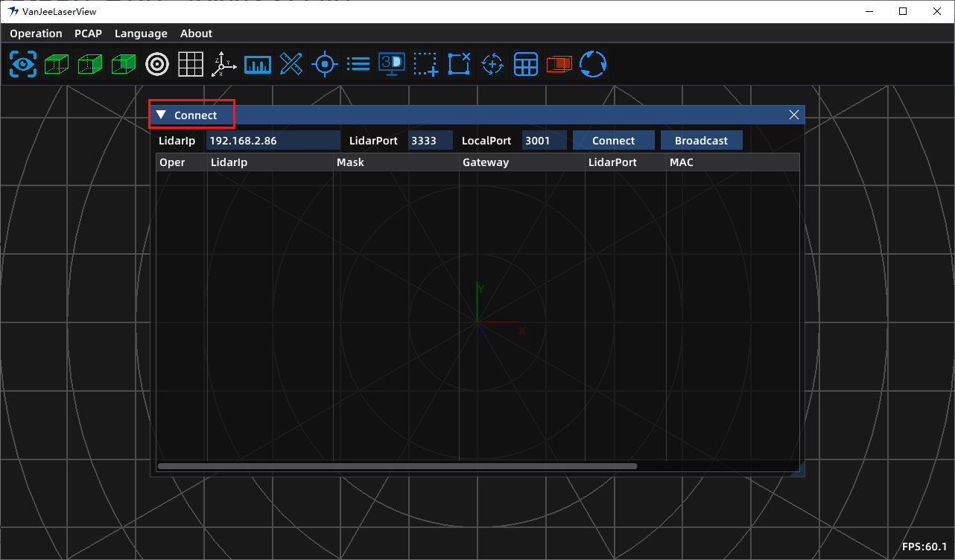Screen dimensions: 955x560
Task: Select the cube icon with back face highlighted
Action: coord(124,64)
